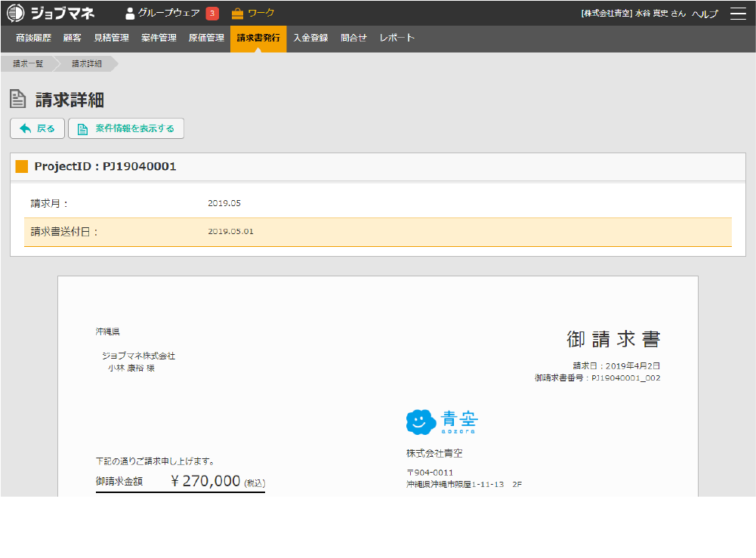Click 案件情報を表示する button

point(126,128)
